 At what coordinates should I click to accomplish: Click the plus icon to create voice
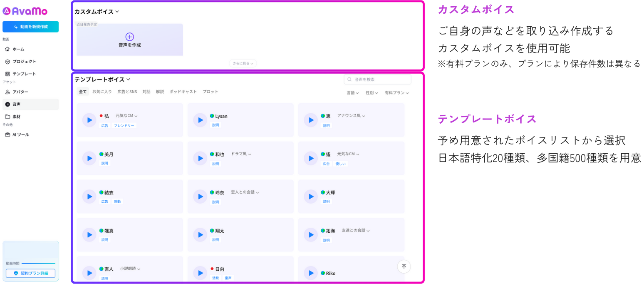coord(130,37)
